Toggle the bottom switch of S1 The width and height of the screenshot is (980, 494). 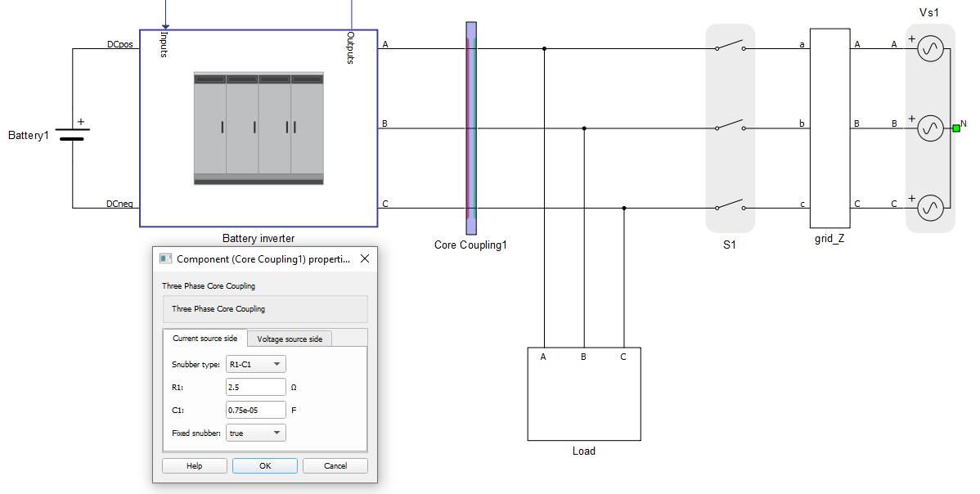[730, 205]
